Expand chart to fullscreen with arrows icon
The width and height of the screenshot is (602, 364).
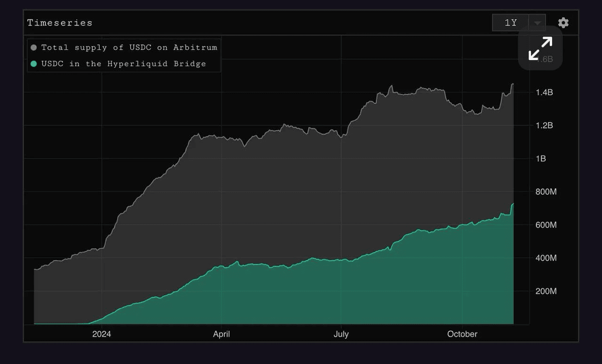[540, 48]
